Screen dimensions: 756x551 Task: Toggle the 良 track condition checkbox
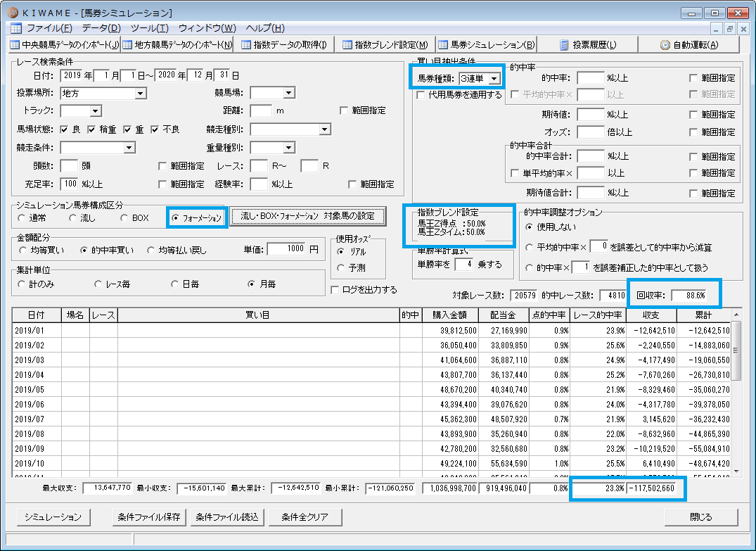click(x=64, y=129)
